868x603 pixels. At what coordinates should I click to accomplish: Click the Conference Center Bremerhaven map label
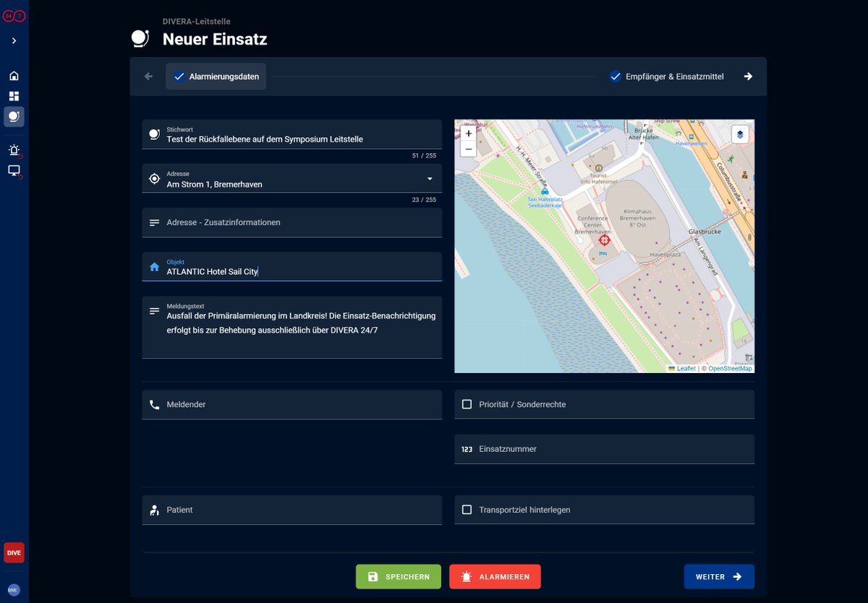592,223
